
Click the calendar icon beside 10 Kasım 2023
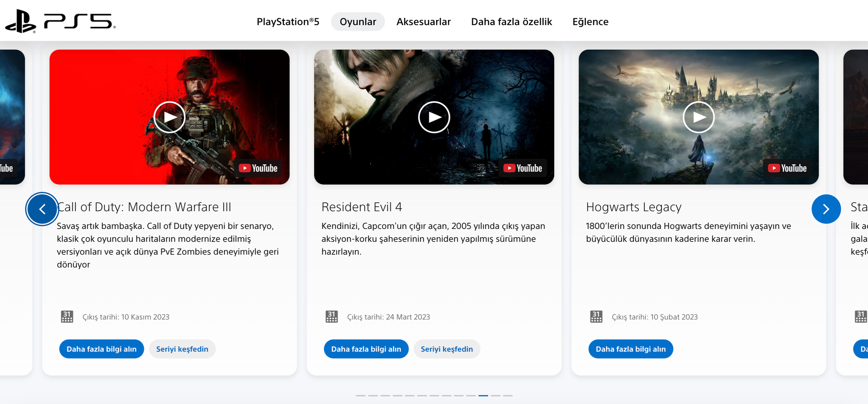coord(67,317)
